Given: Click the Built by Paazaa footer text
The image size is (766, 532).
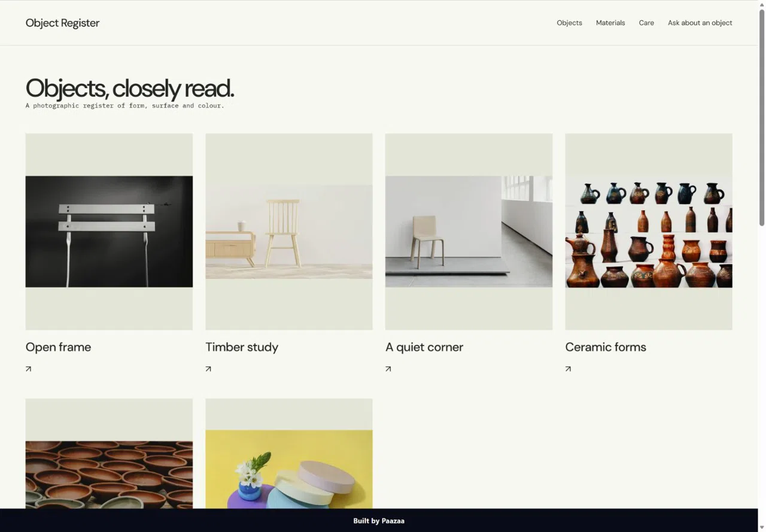Looking at the screenshot, I should point(379,521).
